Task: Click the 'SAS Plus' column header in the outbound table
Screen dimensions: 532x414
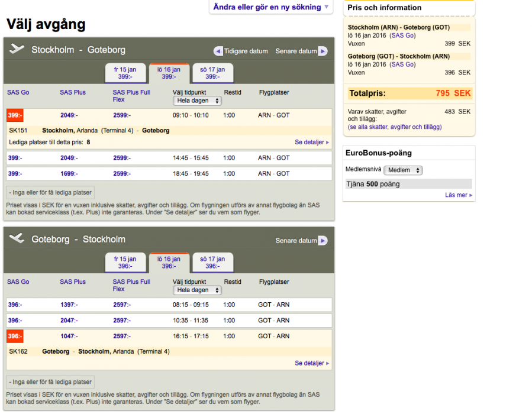Action: (73, 92)
